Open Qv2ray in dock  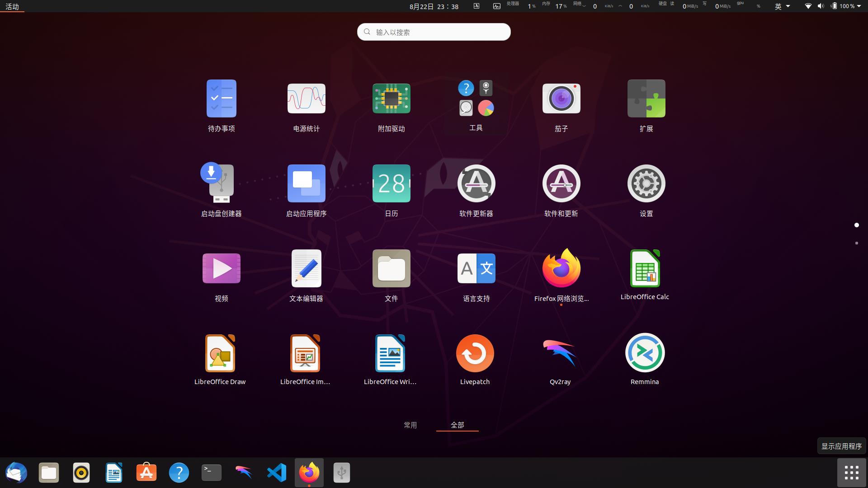(244, 473)
